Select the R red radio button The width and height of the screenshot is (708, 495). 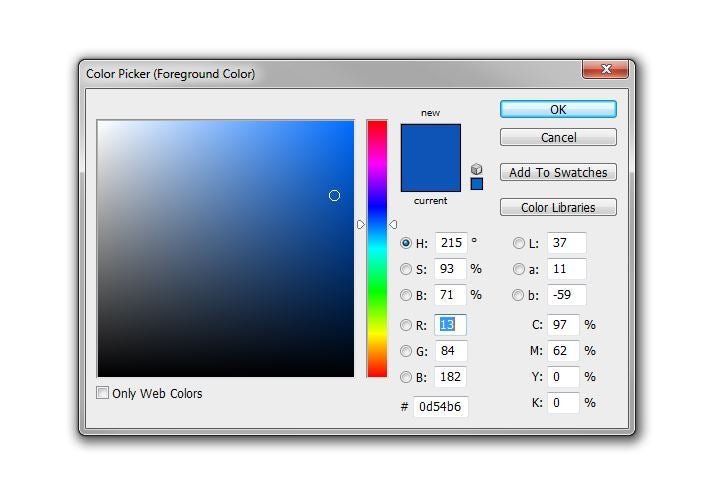(x=406, y=325)
